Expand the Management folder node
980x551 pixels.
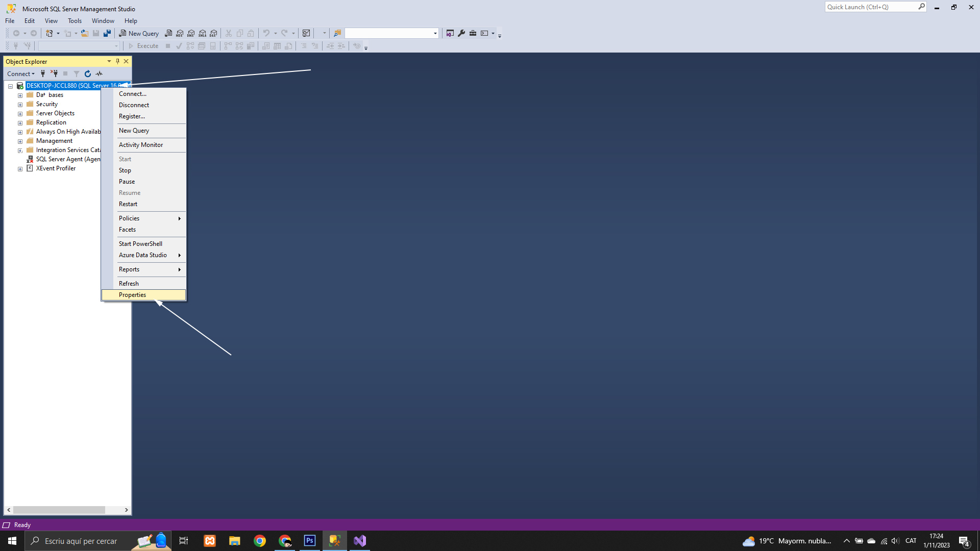20,141
